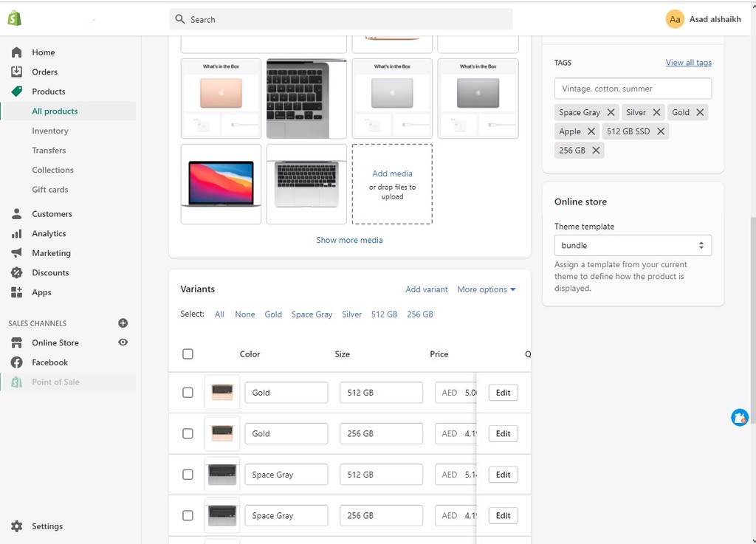The image size is (756, 544).
Task: Remove the 512 GB SSD tag
Action: point(661,131)
